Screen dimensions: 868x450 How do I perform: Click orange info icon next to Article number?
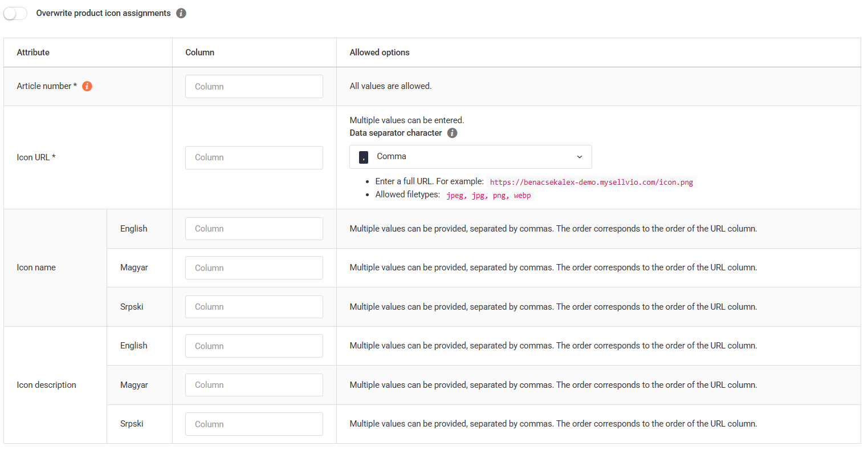coord(87,86)
